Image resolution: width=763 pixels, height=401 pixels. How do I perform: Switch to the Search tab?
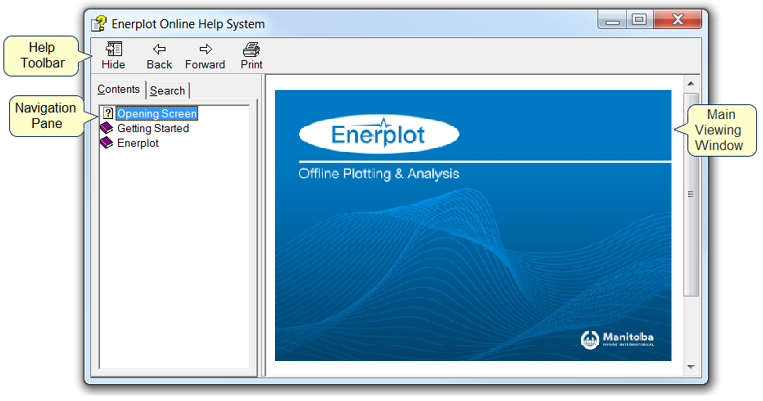pyautogui.click(x=167, y=90)
